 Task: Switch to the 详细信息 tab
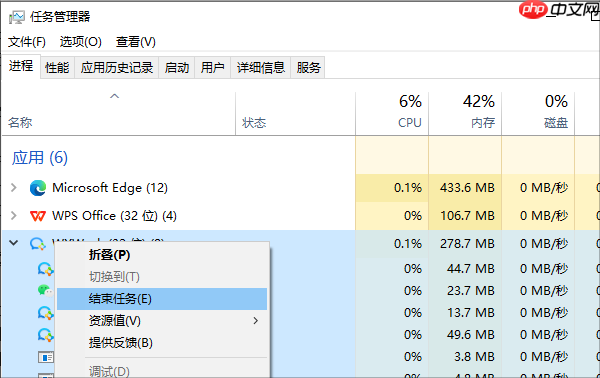tap(261, 68)
